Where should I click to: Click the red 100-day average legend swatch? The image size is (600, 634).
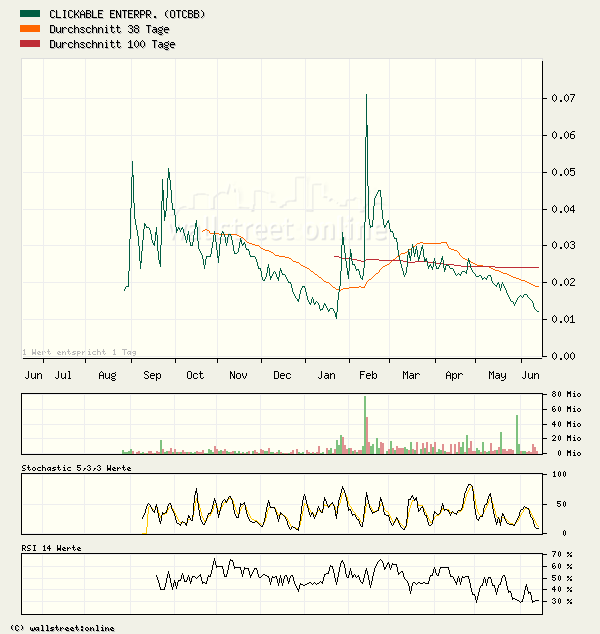[30, 44]
